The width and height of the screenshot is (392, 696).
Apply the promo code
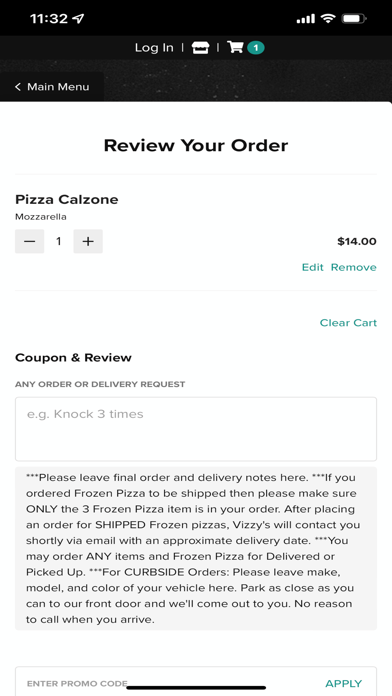coord(344,683)
